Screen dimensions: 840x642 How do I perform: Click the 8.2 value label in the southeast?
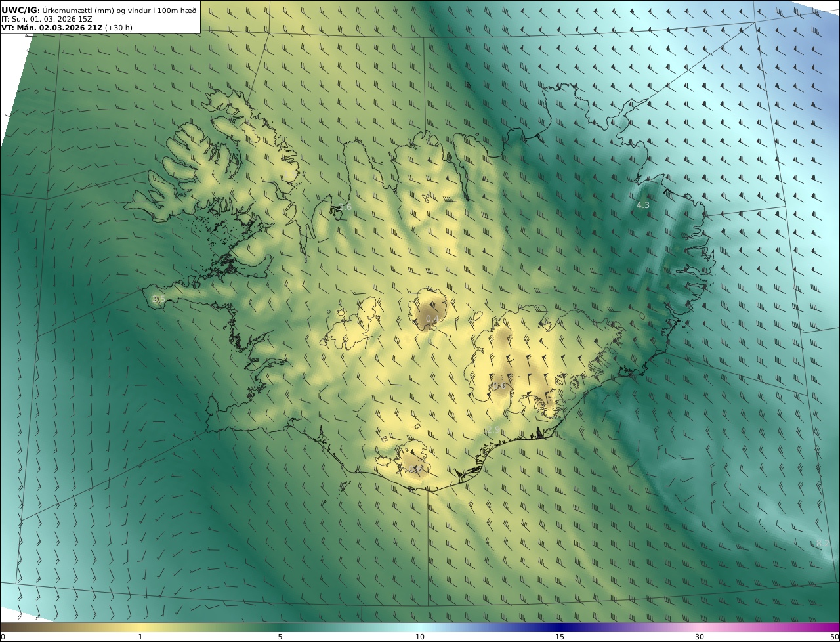click(x=823, y=544)
